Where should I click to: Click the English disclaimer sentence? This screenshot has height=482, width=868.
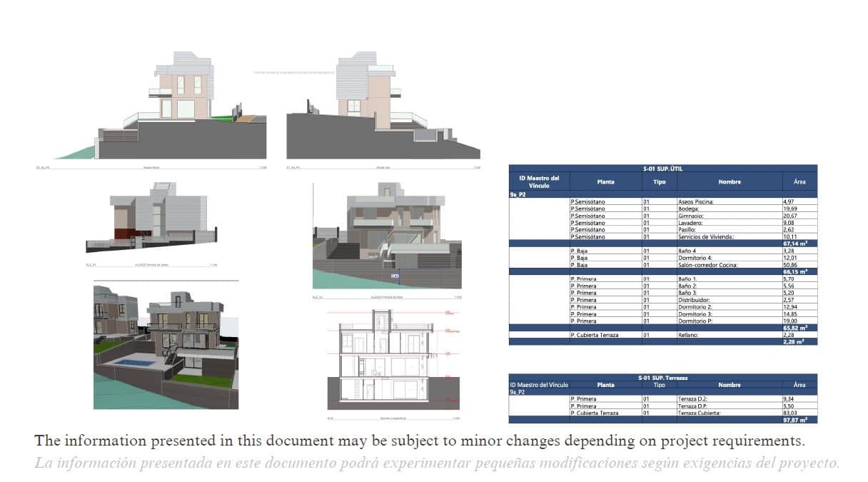coord(420,440)
